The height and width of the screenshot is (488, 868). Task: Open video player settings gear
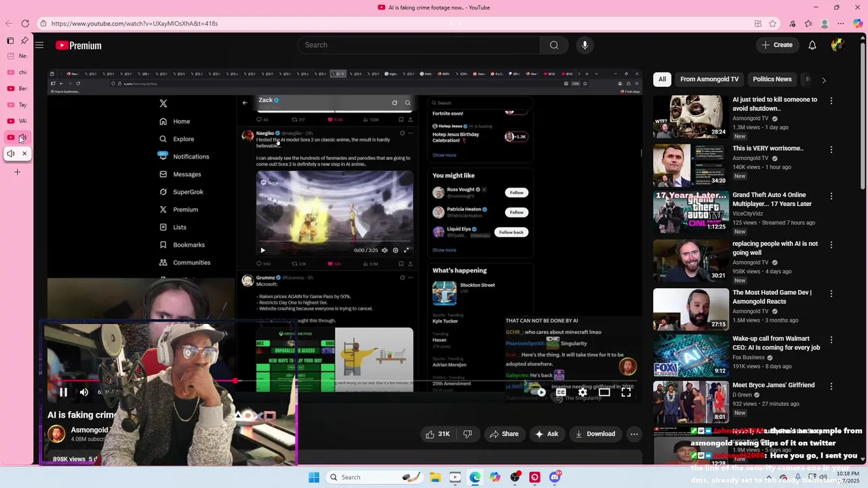click(583, 392)
